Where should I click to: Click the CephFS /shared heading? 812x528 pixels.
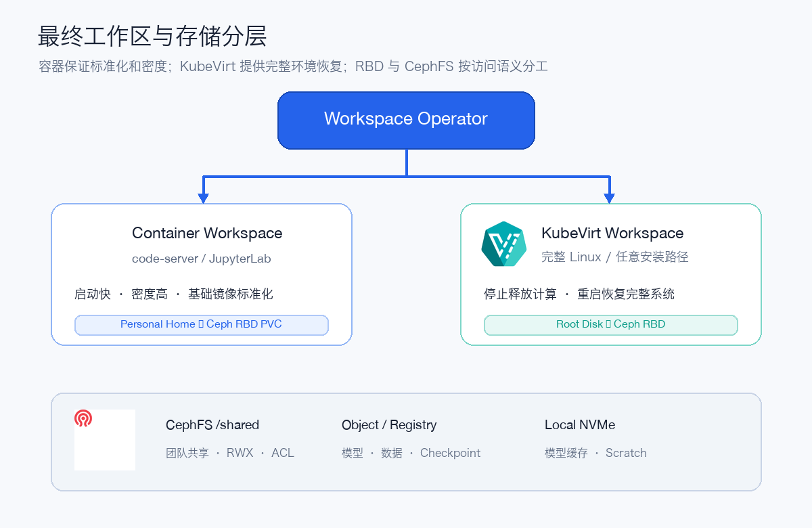pyautogui.click(x=212, y=425)
